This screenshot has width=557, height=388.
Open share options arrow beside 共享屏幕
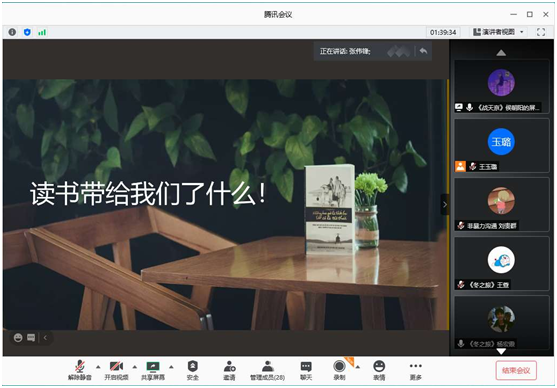coord(171,367)
